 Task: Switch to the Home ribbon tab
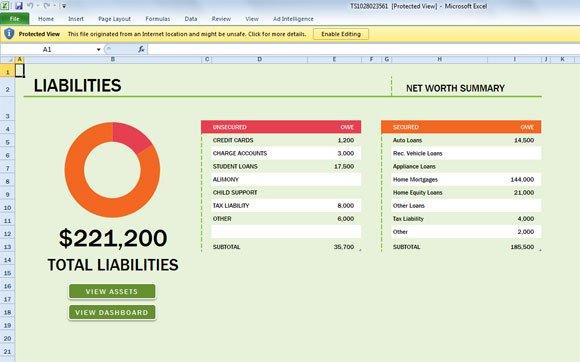(x=46, y=19)
